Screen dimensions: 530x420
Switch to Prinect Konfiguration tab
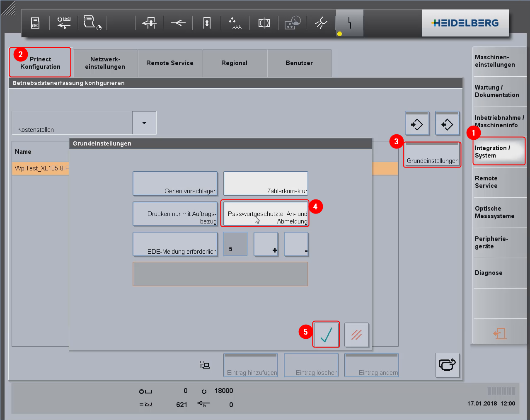(x=40, y=63)
